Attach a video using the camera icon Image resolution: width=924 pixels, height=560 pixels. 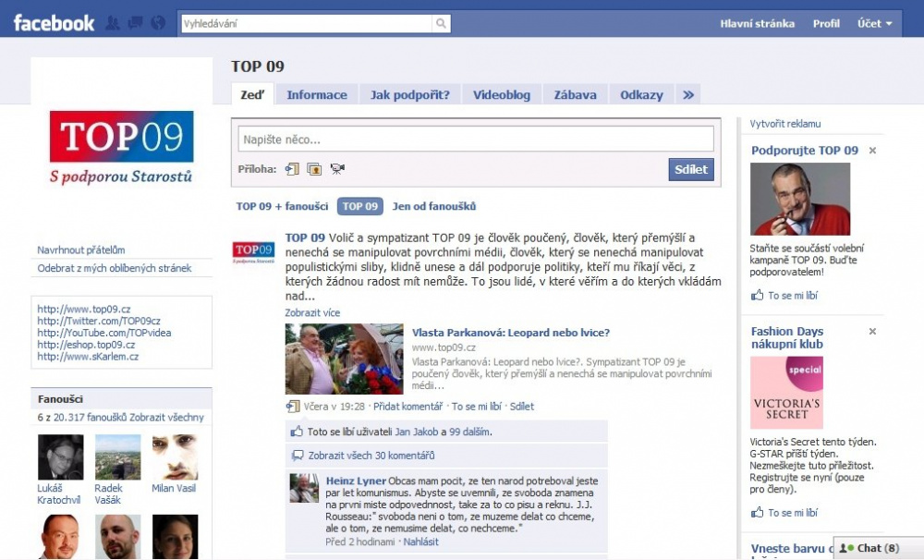pos(337,169)
